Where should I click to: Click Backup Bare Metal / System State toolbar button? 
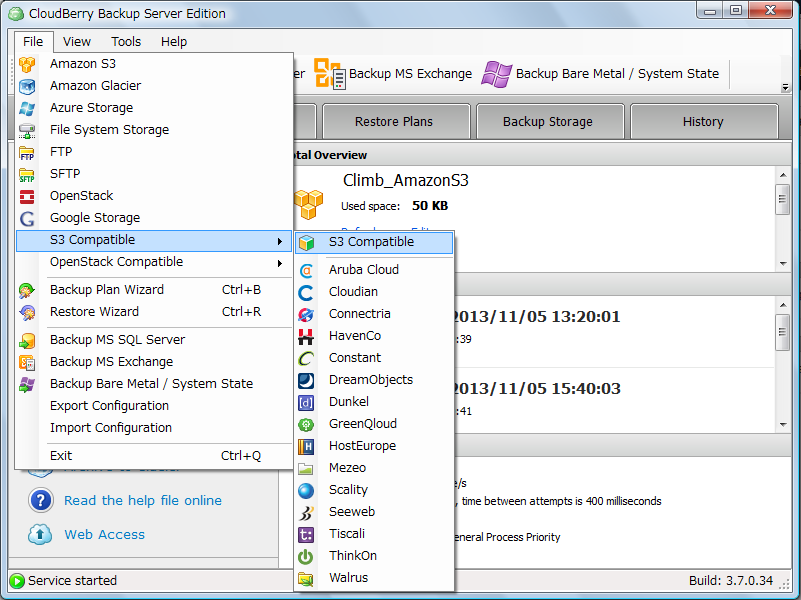coord(600,74)
